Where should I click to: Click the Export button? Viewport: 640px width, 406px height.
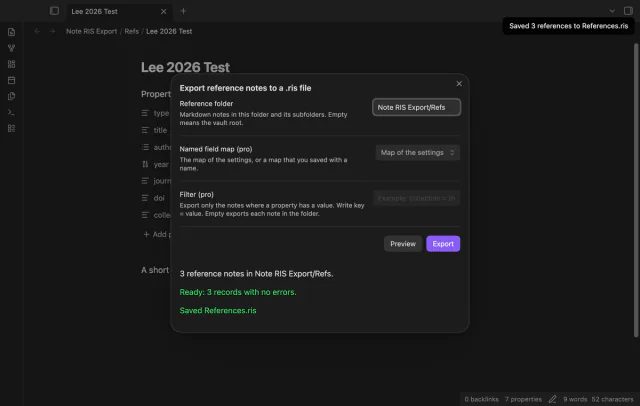click(x=443, y=244)
